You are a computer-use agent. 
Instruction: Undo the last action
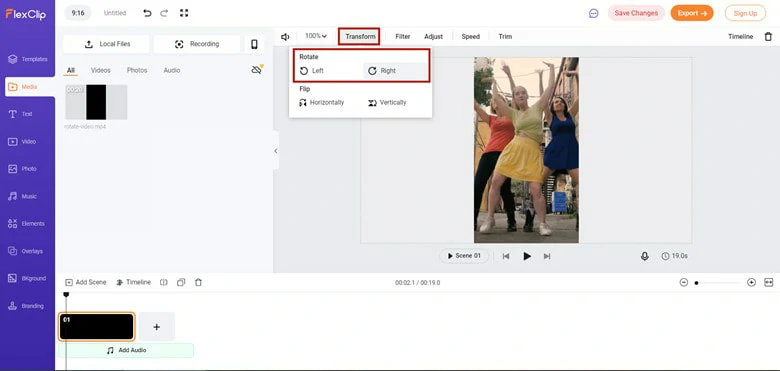click(x=147, y=13)
